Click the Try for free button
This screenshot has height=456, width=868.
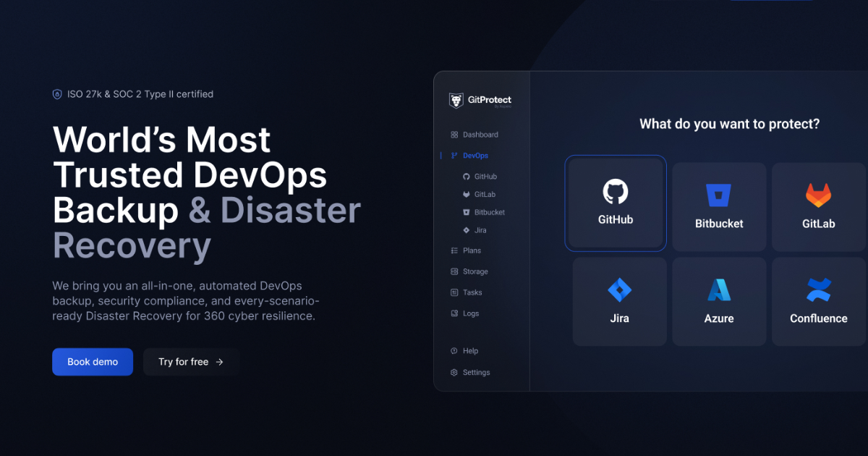tap(191, 362)
